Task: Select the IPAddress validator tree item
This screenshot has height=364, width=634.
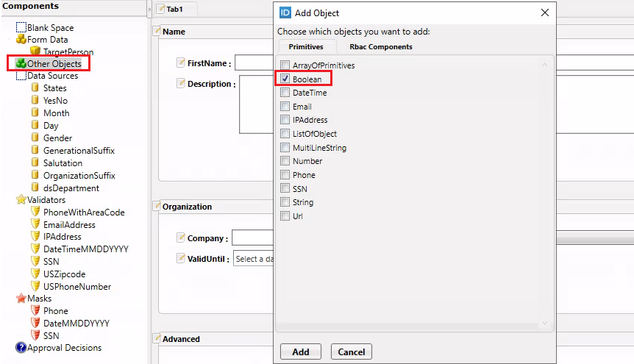Action: [x=63, y=237]
